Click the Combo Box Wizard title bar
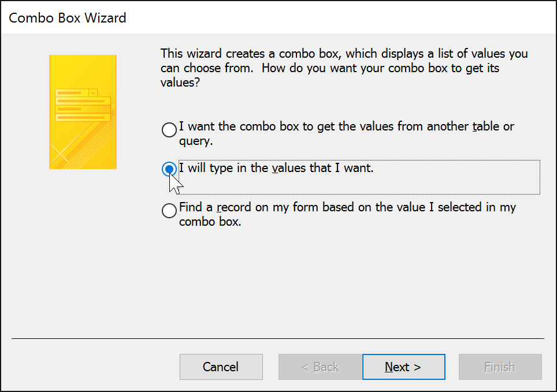Image resolution: width=557 pixels, height=392 pixels. 68,18
